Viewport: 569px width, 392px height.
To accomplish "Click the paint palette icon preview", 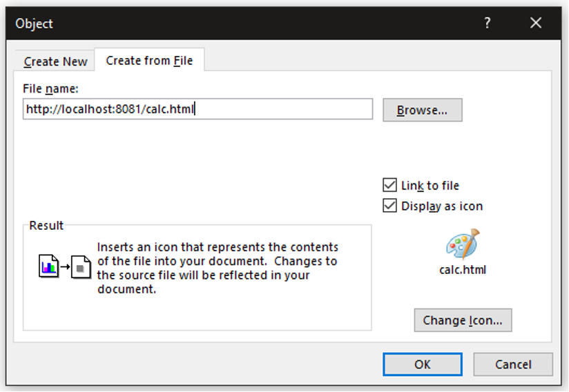I will click(463, 244).
